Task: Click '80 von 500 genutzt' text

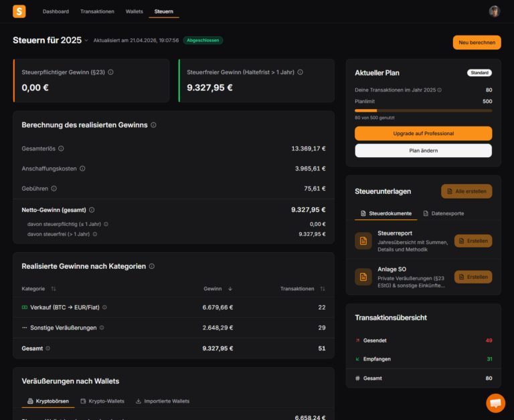Action: (375, 118)
